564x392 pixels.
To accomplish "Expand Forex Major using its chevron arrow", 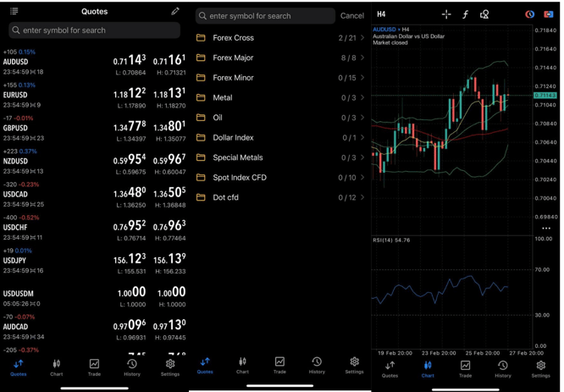I will click(362, 58).
